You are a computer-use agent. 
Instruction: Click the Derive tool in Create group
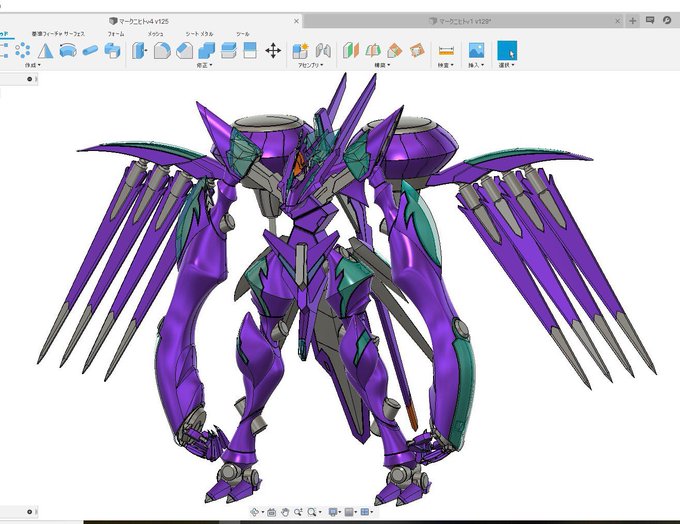[112, 51]
